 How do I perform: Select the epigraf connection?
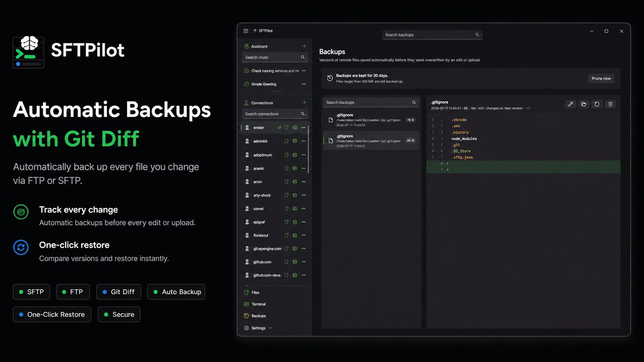pyautogui.click(x=275, y=222)
